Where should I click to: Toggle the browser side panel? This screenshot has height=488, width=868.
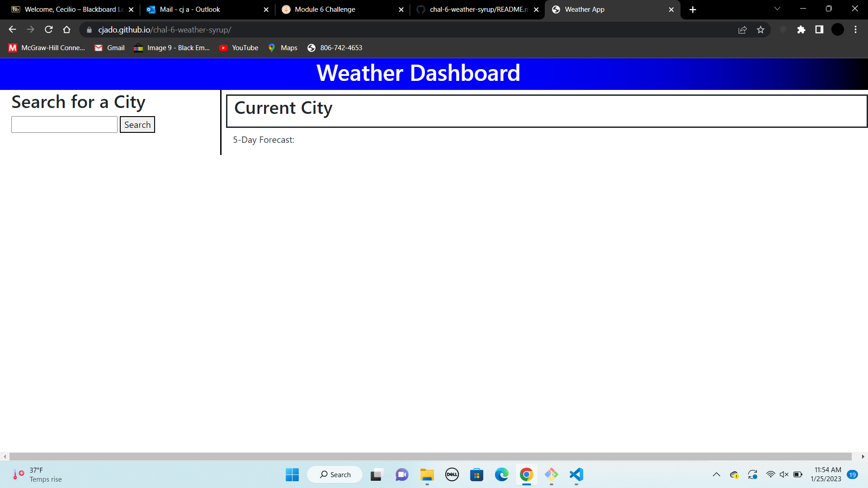(x=819, y=30)
